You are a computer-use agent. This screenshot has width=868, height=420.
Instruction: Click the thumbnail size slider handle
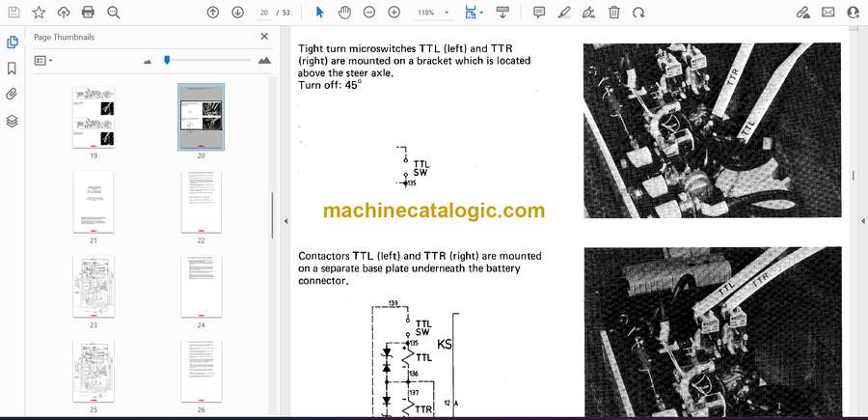pos(167,60)
